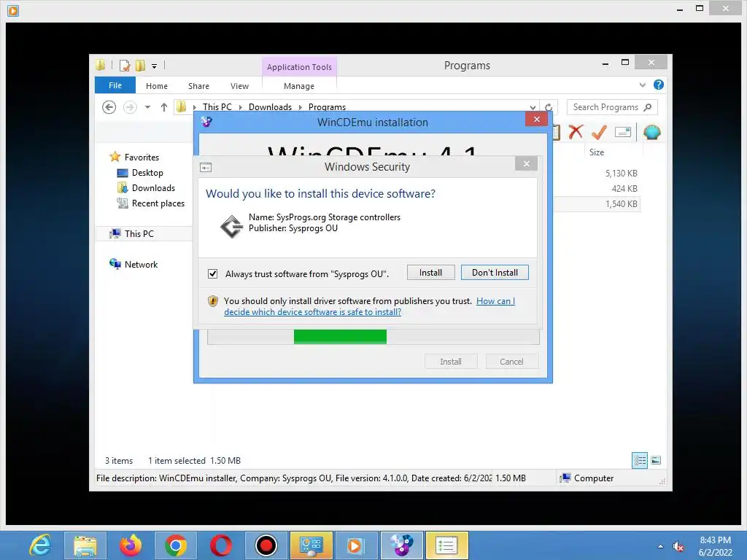Click the Don't Install button
This screenshot has width=747, height=560.
[495, 273]
